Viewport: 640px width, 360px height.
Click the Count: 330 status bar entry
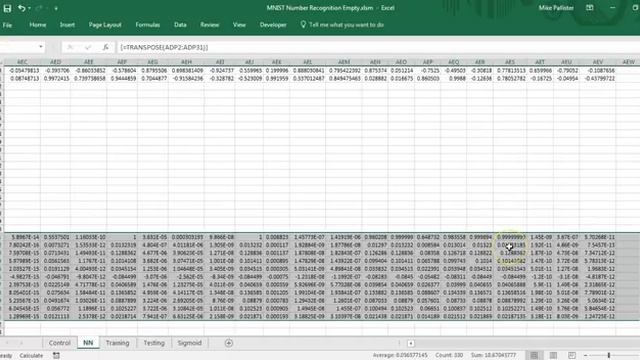pos(449,356)
